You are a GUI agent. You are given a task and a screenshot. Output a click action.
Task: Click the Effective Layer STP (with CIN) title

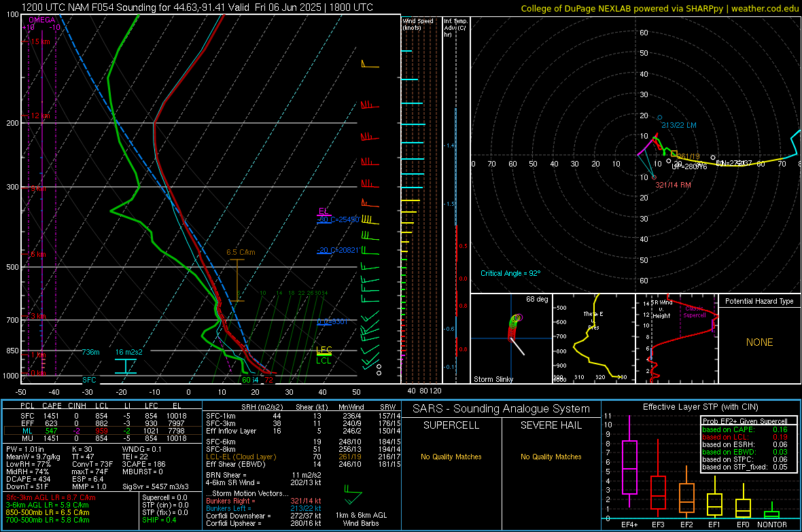pos(700,407)
